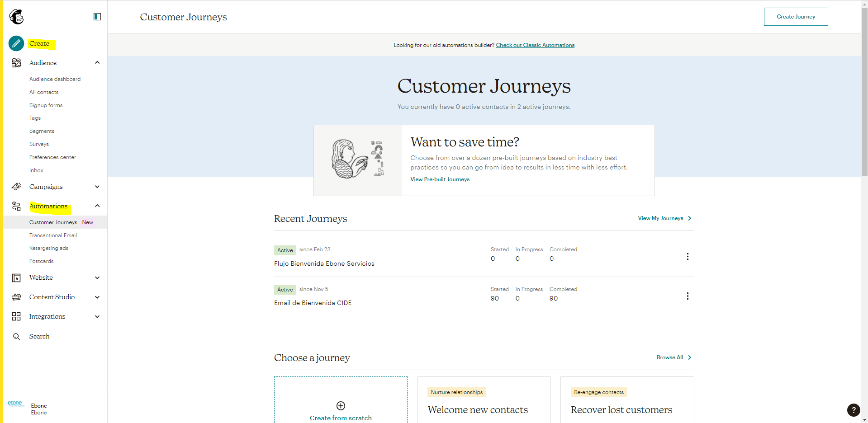The image size is (868, 423).
Task: Open Retargeting ads from Automations menu
Action: [x=48, y=248]
